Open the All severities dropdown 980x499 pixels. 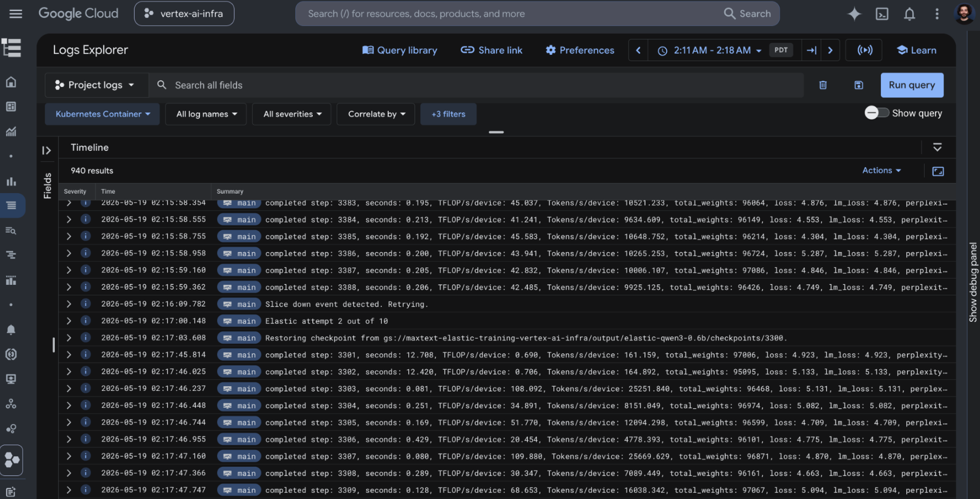pyautogui.click(x=292, y=114)
